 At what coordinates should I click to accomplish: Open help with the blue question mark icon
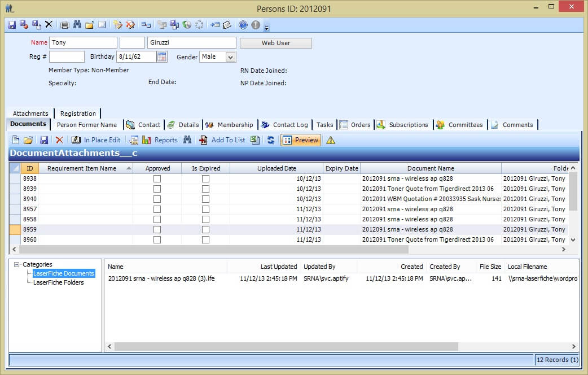pyautogui.click(x=243, y=25)
